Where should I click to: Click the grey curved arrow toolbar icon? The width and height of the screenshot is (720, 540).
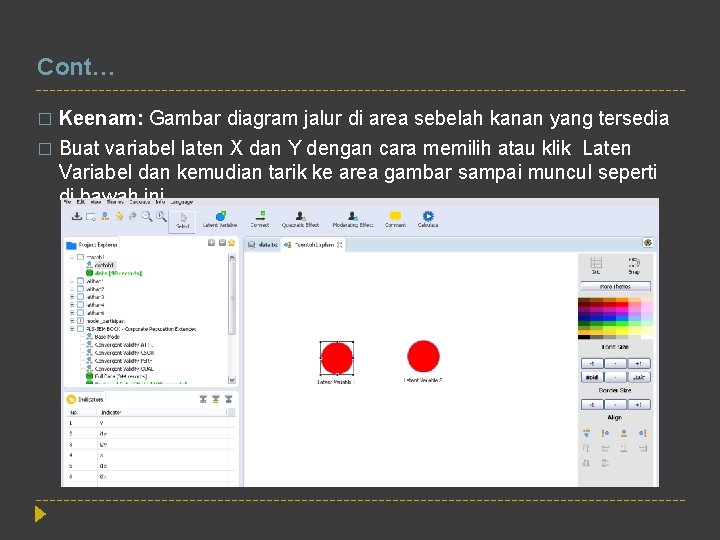tap(133, 216)
